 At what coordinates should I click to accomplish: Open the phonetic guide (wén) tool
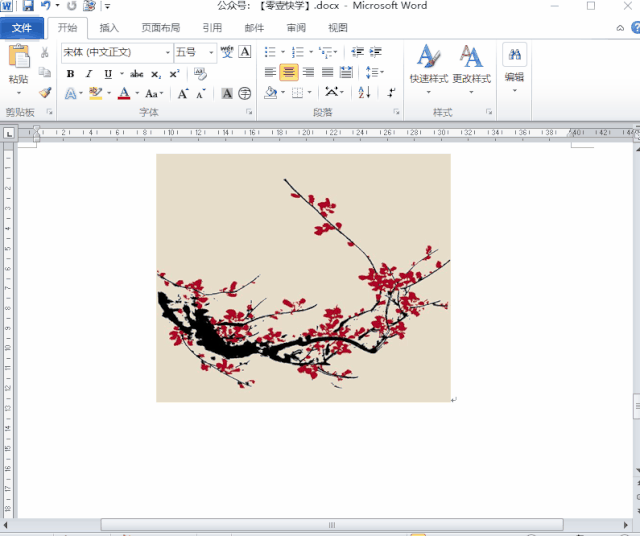pyautogui.click(x=227, y=52)
